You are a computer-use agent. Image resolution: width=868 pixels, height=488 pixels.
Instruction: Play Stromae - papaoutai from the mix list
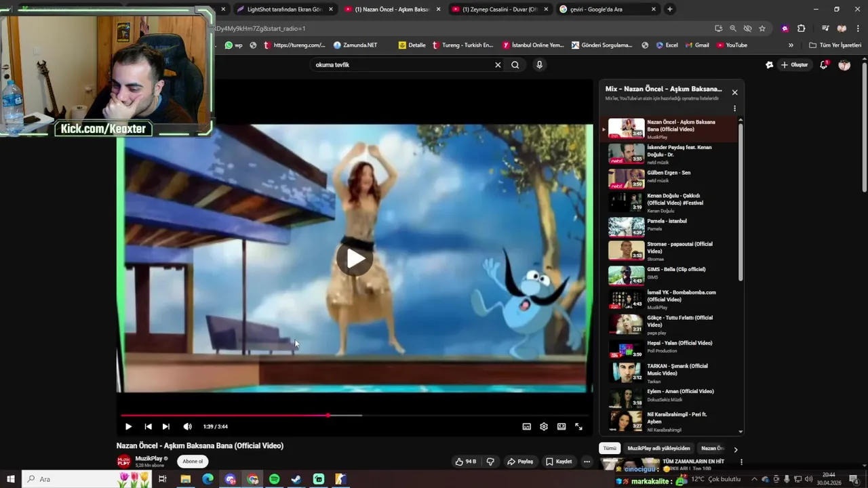[x=669, y=251]
